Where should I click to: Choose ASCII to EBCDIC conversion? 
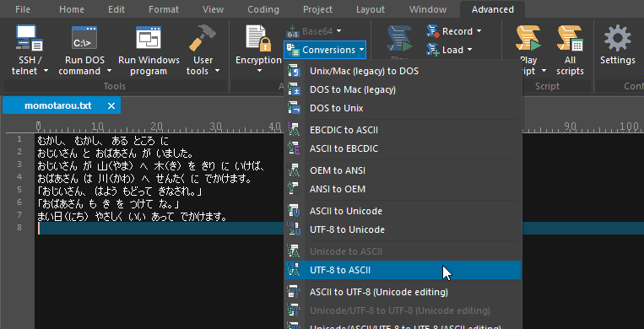coord(403,148)
